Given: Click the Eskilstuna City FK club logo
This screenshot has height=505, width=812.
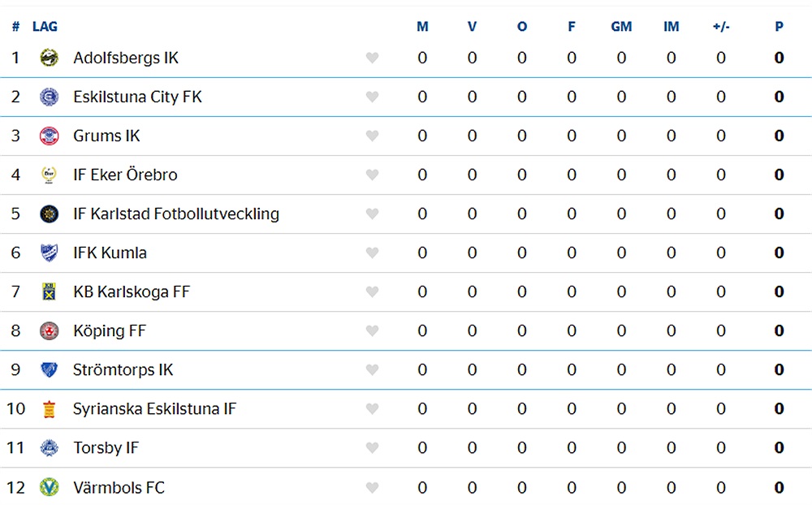Looking at the screenshot, I should click(x=50, y=97).
